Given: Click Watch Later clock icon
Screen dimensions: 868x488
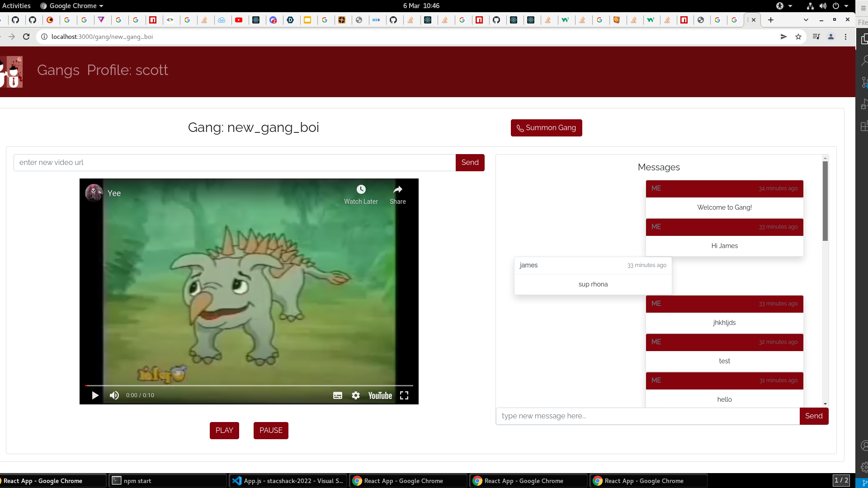Looking at the screenshot, I should 361,189.
